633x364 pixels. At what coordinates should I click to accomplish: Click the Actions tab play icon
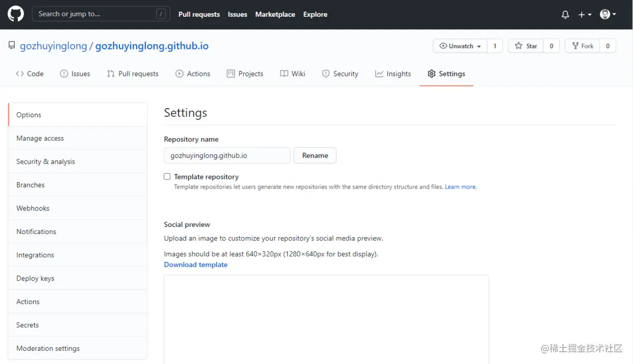click(x=179, y=73)
